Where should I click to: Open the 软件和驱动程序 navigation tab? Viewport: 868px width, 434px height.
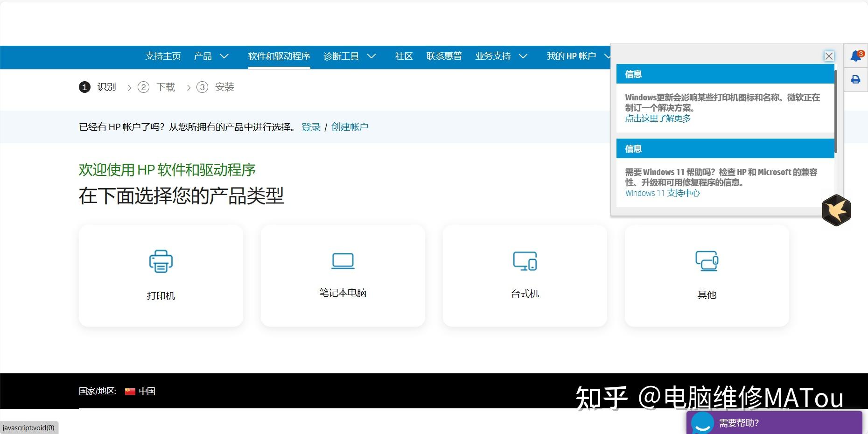point(279,56)
